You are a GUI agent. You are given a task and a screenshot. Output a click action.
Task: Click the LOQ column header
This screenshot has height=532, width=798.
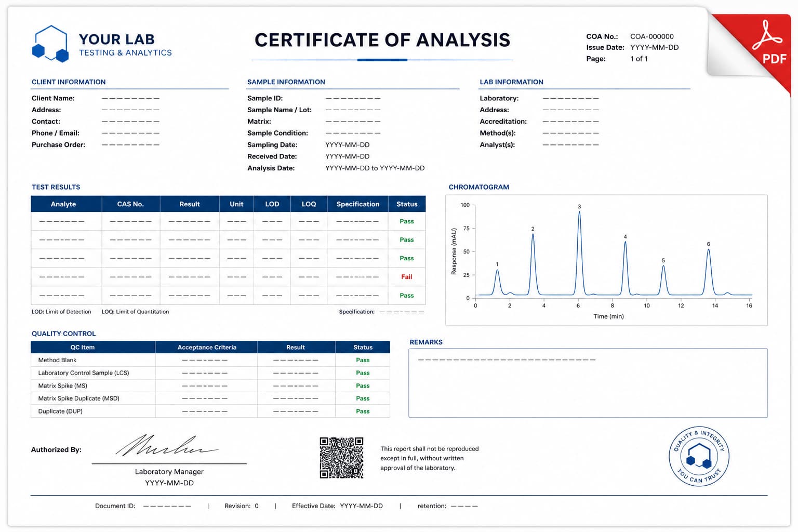click(309, 204)
